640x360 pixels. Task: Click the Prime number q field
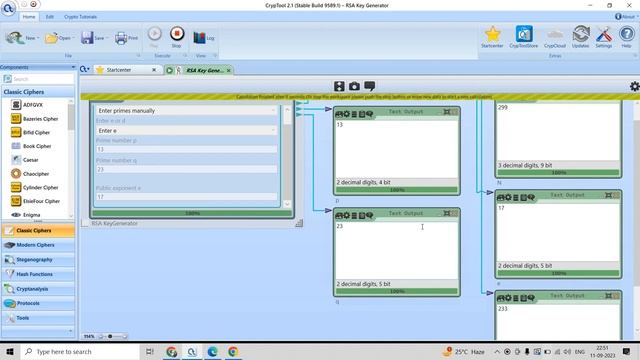(x=187, y=169)
